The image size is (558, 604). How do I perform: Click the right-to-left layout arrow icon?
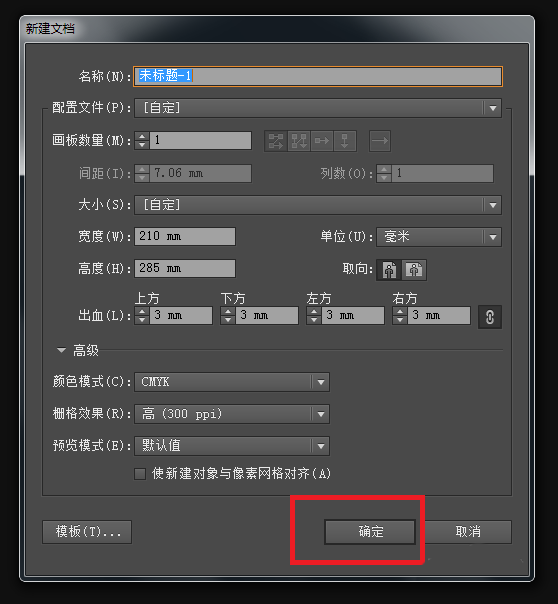tap(380, 141)
